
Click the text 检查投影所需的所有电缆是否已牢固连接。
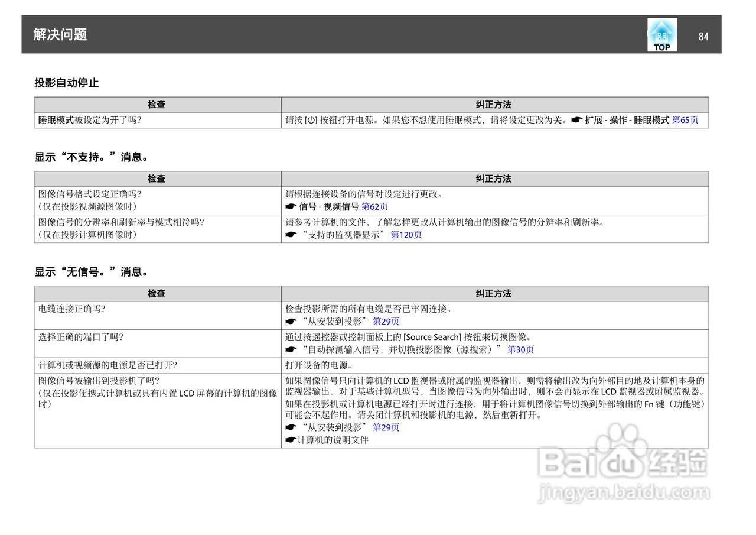point(370,309)
